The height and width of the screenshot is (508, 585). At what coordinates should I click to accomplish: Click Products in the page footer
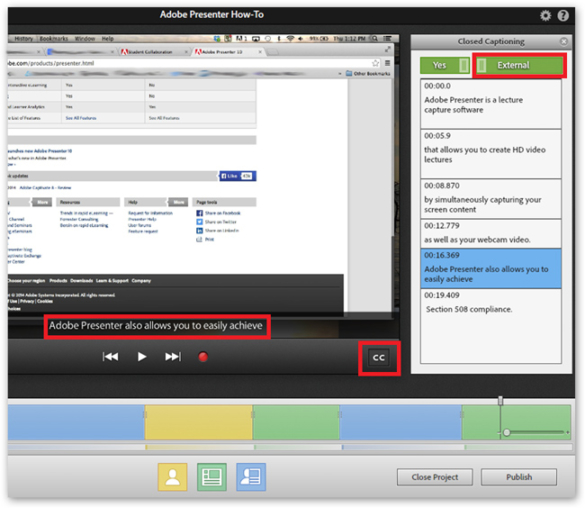point(58,281)
